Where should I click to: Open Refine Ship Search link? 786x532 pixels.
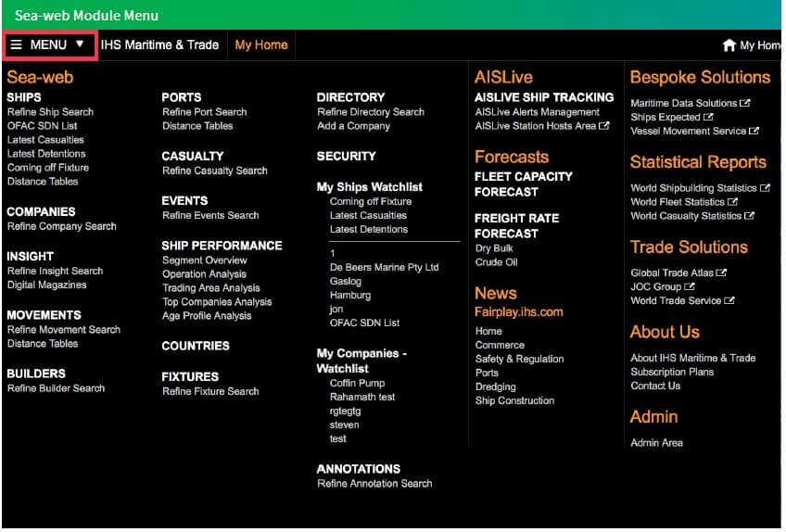(x=50, y=112)
